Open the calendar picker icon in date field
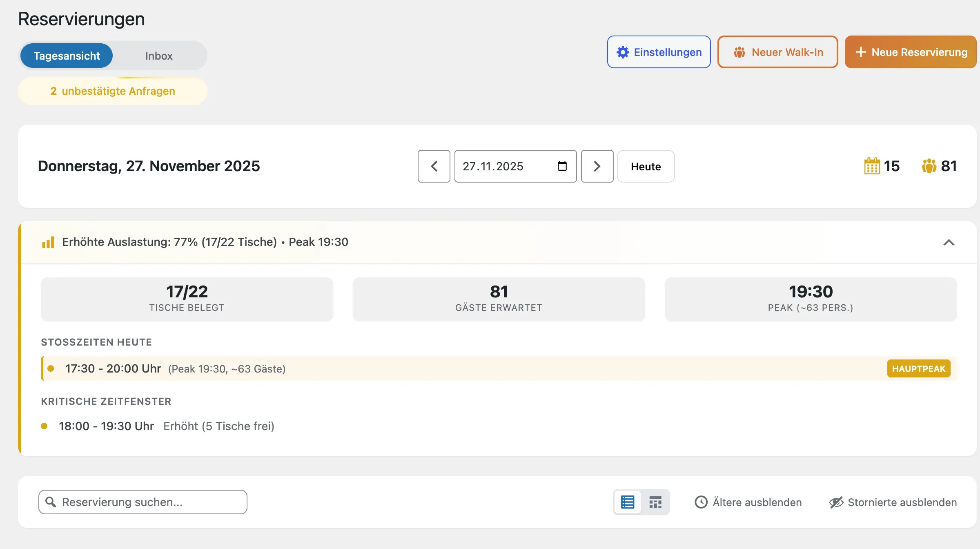Screen dimensions: 980x549 point(562,166)
